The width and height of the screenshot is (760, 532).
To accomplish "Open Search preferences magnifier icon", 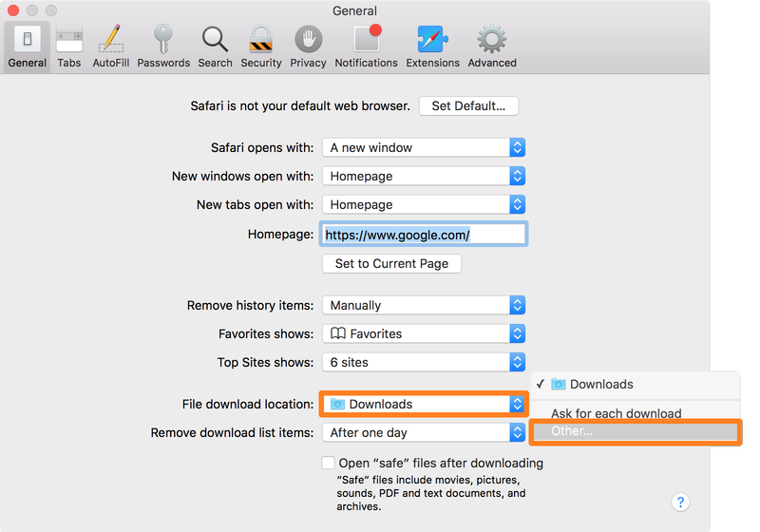I will [x=215, y=47].
